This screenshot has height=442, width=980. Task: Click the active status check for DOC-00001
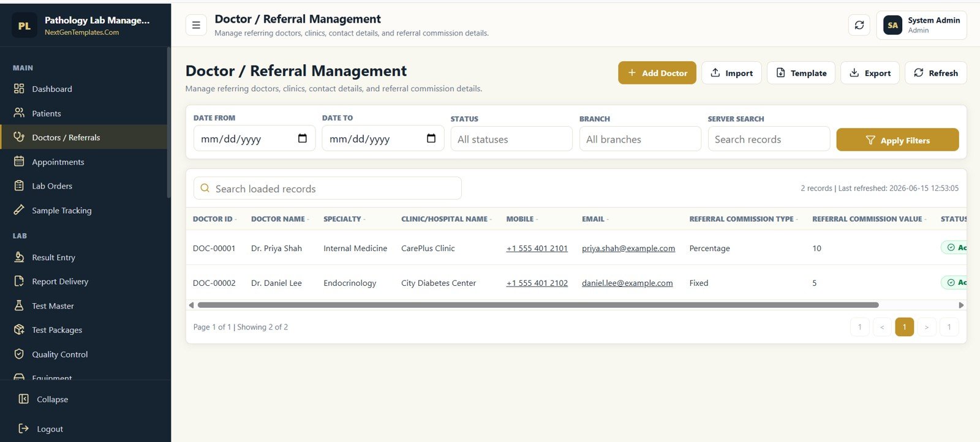pos(951,247)
